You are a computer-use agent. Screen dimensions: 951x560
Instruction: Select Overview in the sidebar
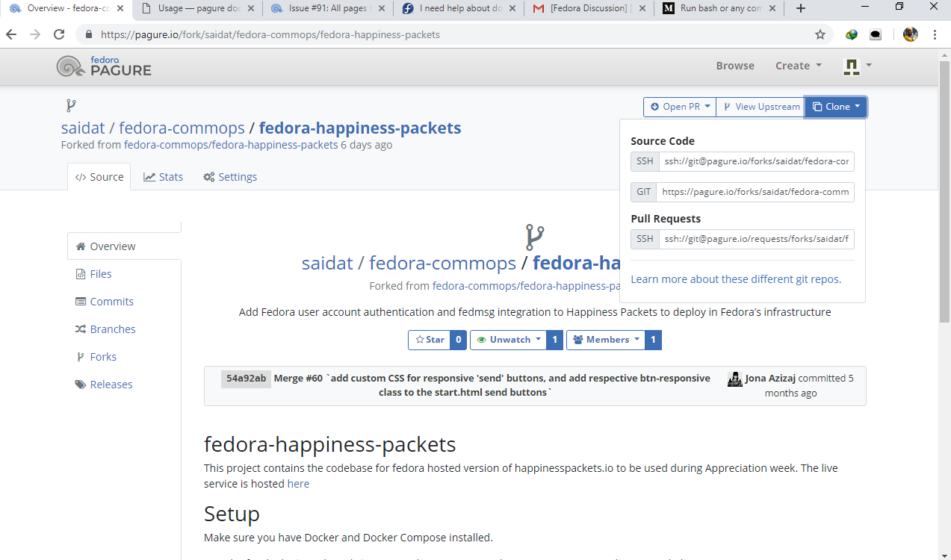124,246
